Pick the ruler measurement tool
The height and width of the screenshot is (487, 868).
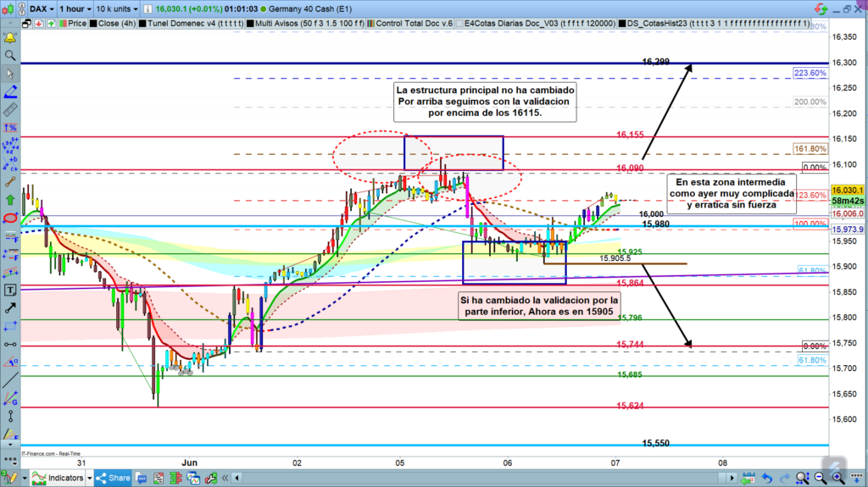tap(10, 109)
